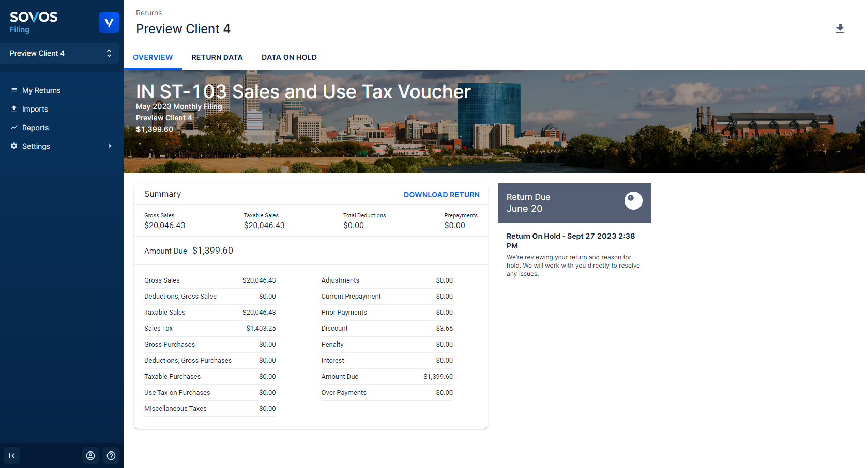Click the My Returns list icon
This screenshot has height=468, width=868.
click(14, 90)
